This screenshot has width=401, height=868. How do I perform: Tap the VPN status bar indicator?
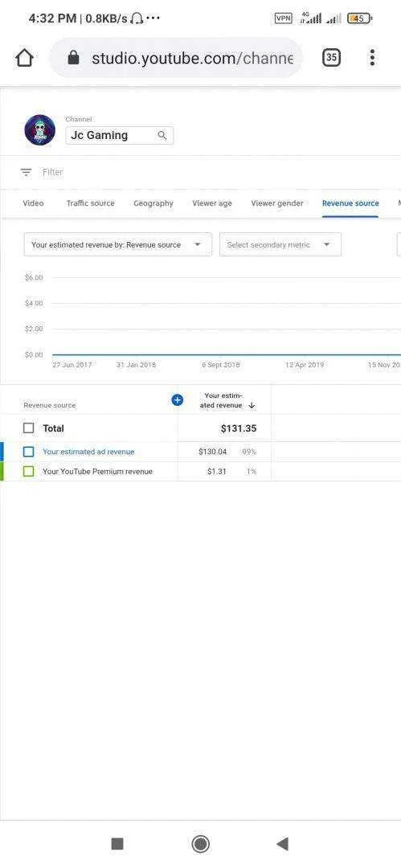coord(284,18)
